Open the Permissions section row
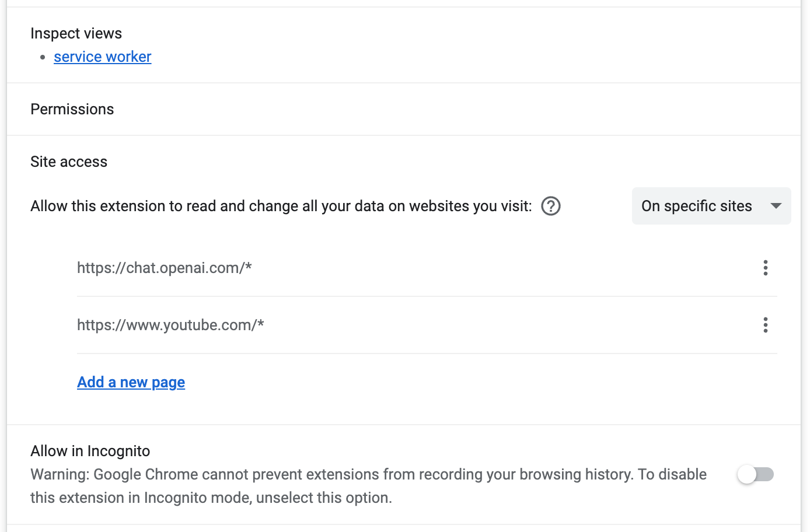810x532 pixels. click(x=72, y=109)
